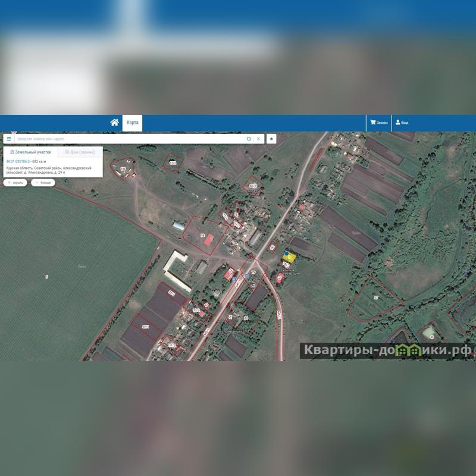Switch to the Карта tab

[x=132, y=123]
